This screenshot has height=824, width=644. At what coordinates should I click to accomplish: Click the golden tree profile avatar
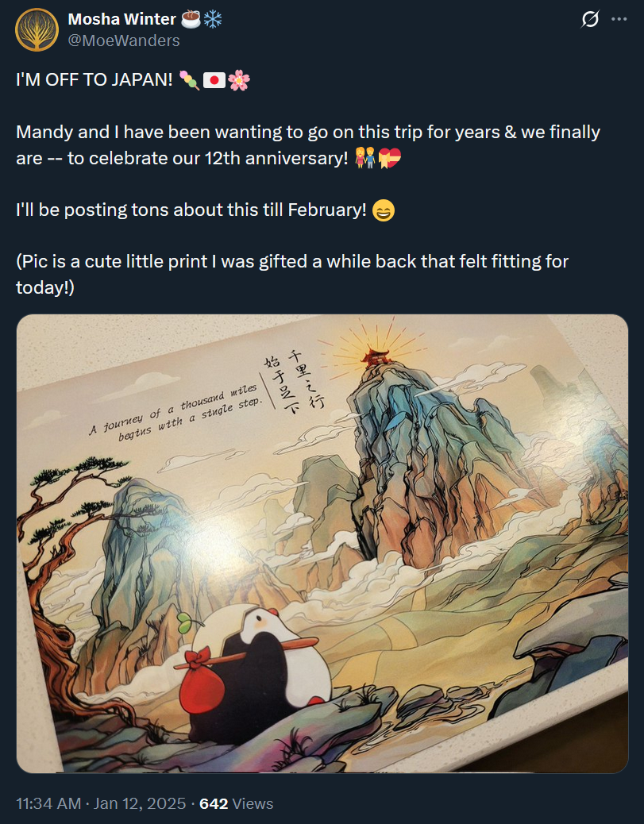click(x=37, y=29)
